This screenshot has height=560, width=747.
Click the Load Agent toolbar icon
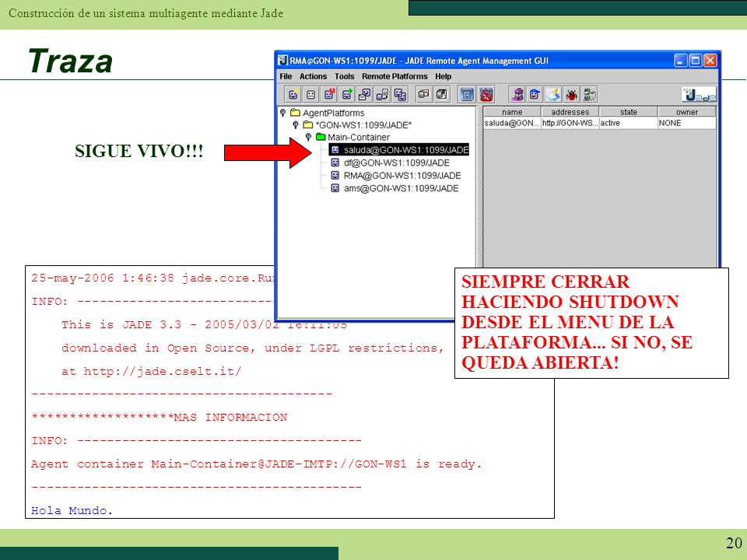[423, 94]
